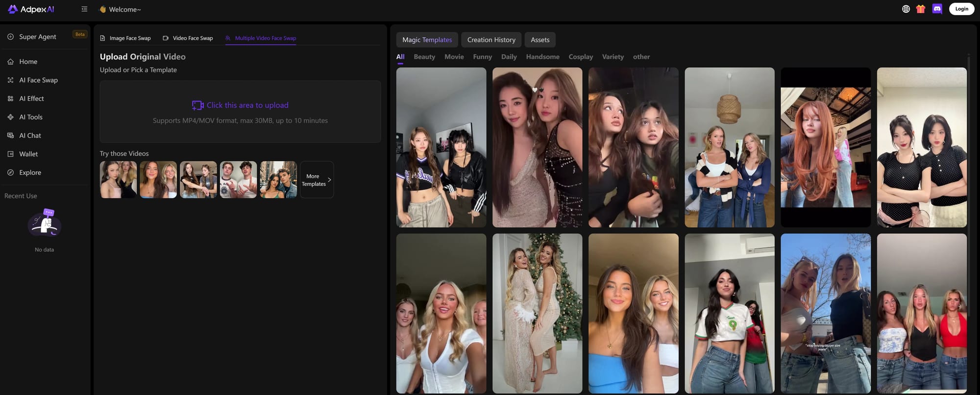Select template with two girls in black crop tops
The image size is (980, 395).
[441, 148]
